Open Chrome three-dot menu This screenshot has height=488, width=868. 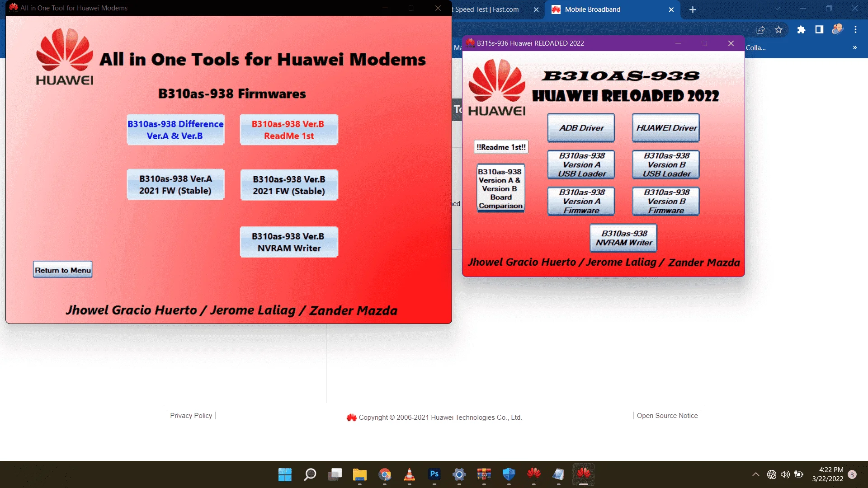pos(855,30)
